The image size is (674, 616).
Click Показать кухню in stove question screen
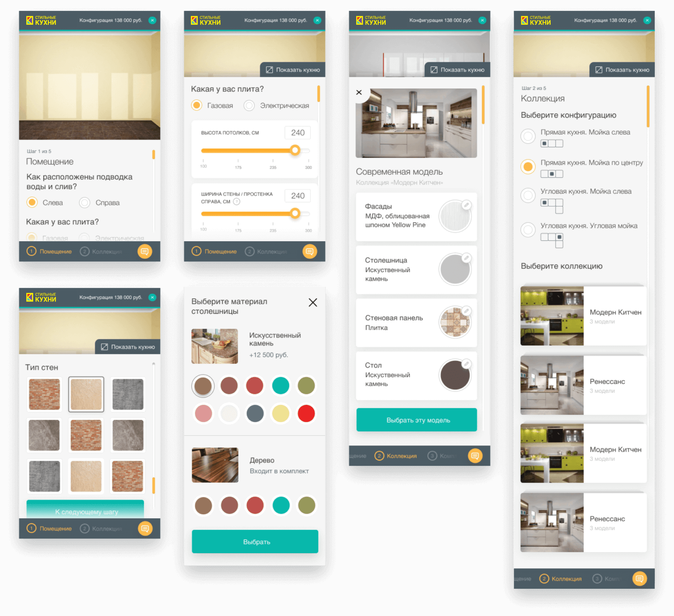coord(293,70)
